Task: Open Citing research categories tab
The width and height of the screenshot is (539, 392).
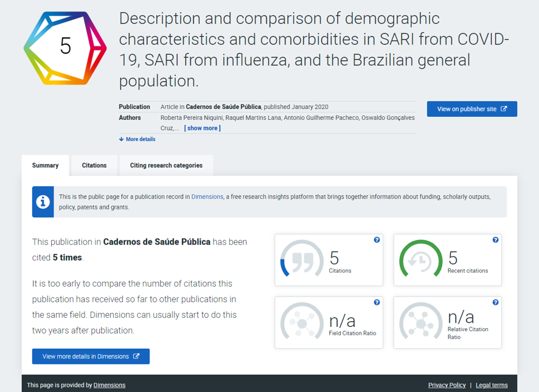Action: point(166,166)
